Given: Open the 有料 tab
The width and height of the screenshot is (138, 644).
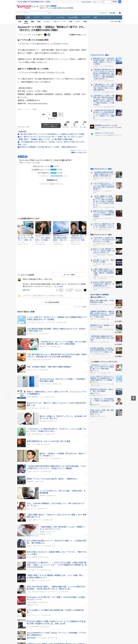Looking at the screenshot, I should point(95,17).
